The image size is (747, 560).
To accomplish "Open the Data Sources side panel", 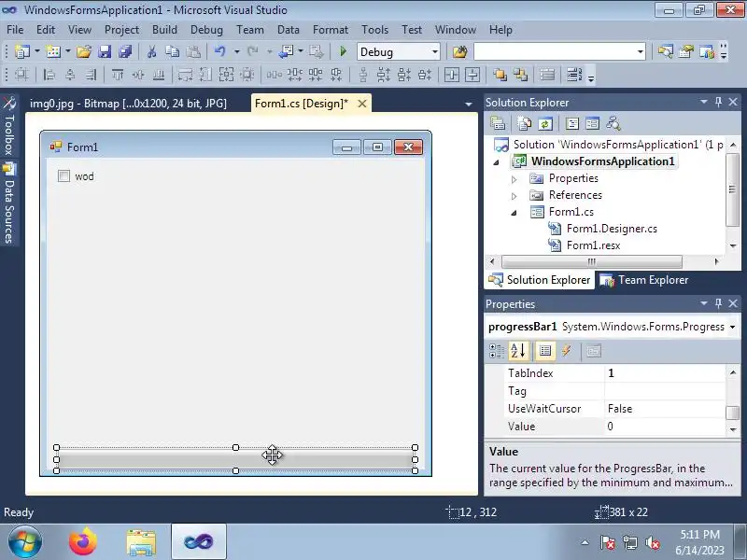I will point(8,203).
